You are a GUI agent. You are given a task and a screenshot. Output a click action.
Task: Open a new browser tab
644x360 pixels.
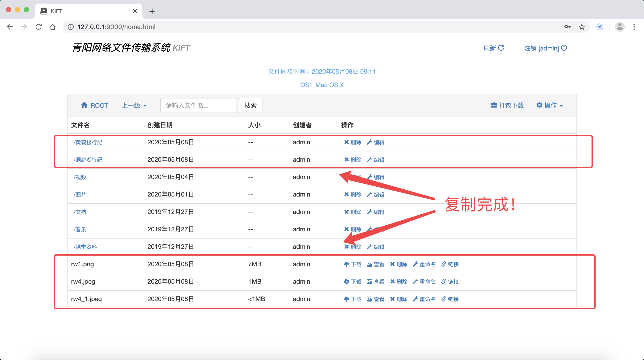point(152,11)
